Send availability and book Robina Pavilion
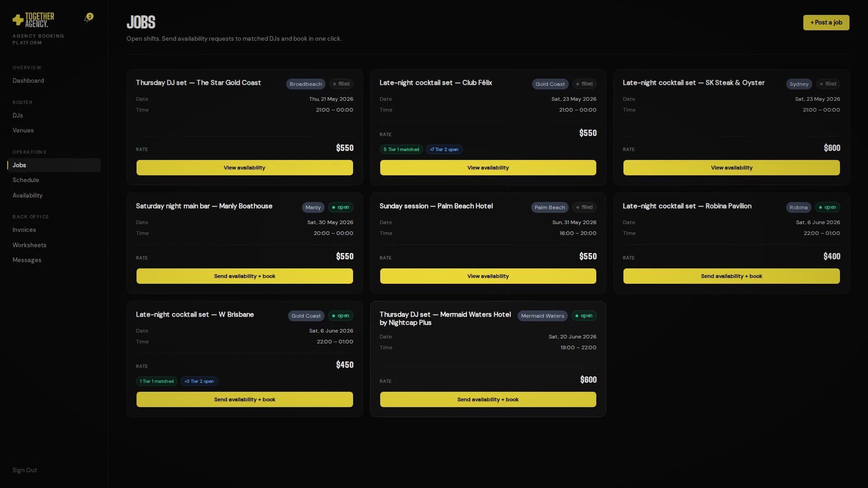The image size is (868, 488). point(731,276)
